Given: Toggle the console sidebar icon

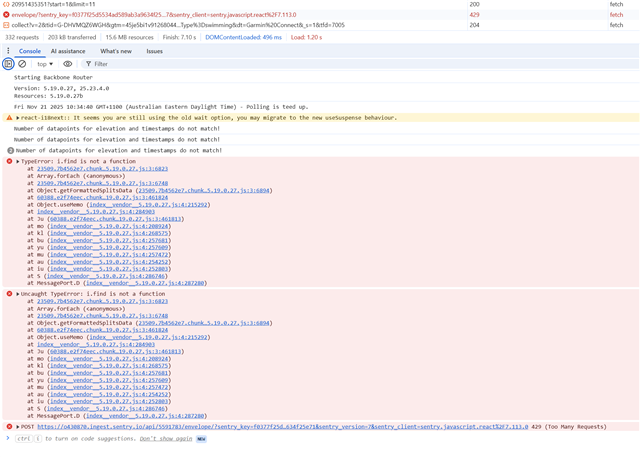Looking at the screenshot, I should pyautogui.click(x=9, y=64).
